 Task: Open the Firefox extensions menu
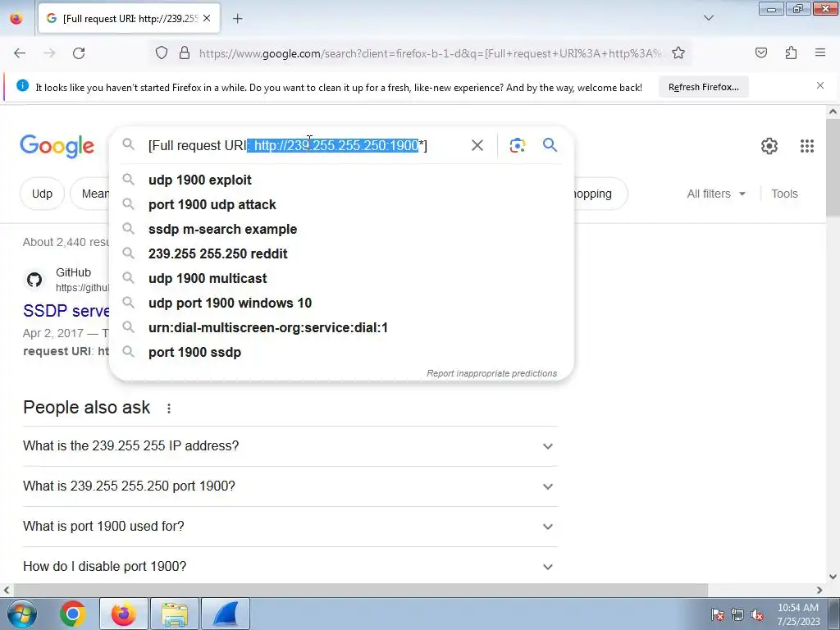pos(792,53)
